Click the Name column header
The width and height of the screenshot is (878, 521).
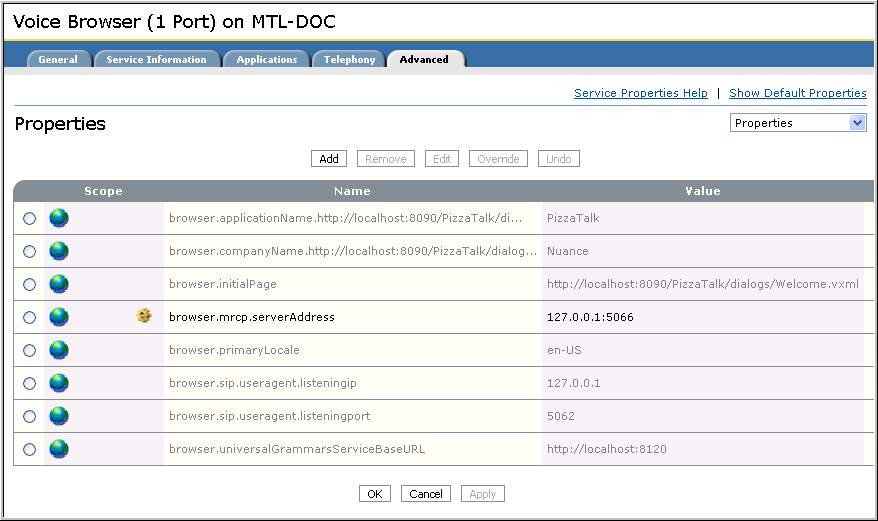(352, 191)
